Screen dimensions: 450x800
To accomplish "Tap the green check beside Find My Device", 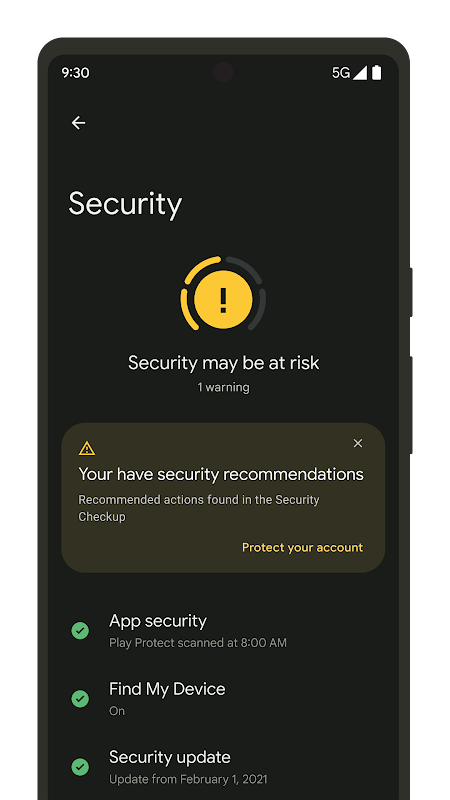I will (x=80, y=698).
